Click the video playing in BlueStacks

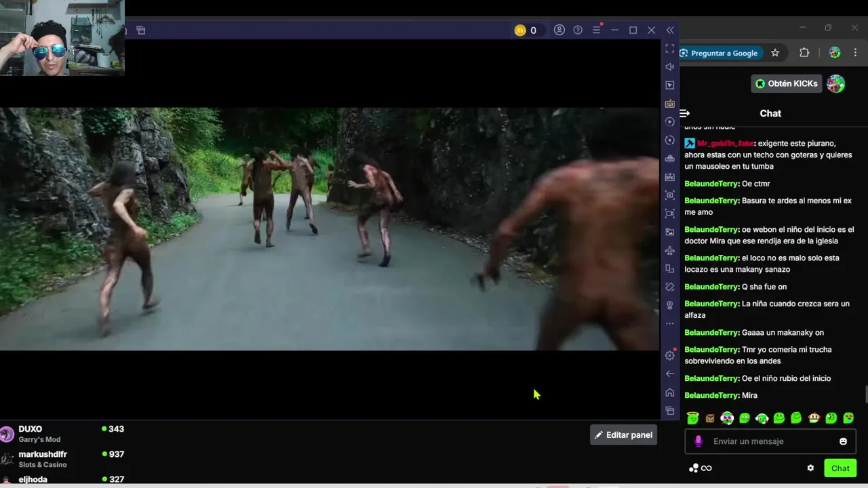coord(330,229)
